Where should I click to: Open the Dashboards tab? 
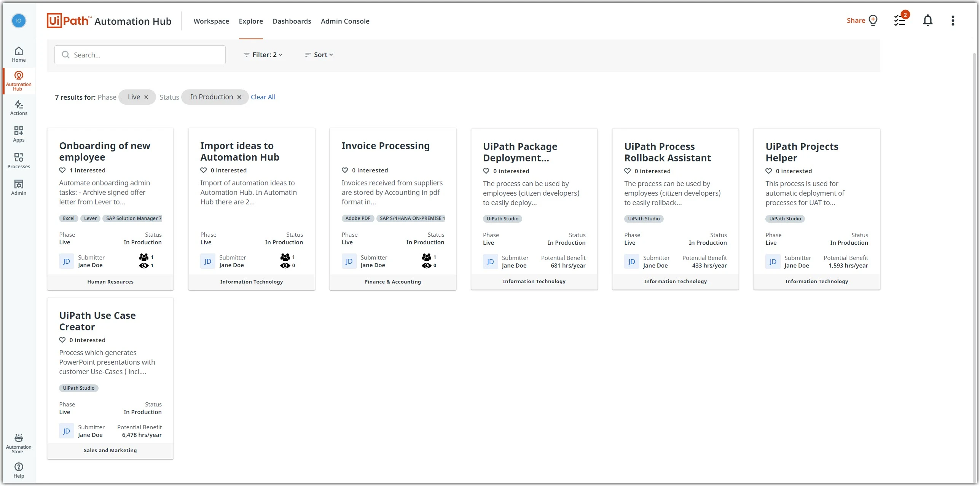tap(292, 21)
